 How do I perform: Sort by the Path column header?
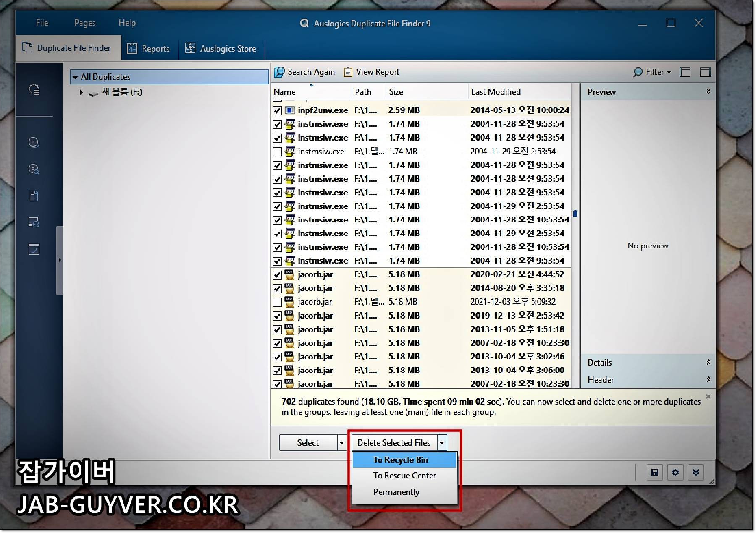(x=369, y=92)
